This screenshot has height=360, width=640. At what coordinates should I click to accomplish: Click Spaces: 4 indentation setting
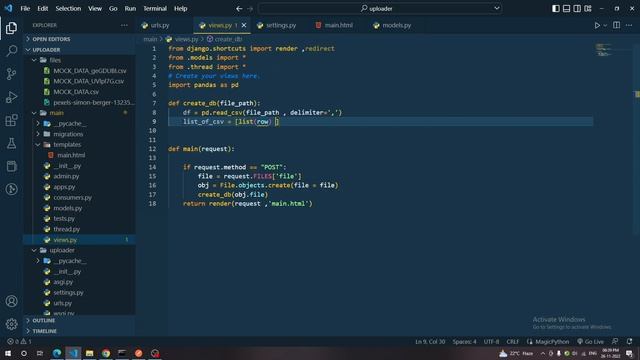coord(464,342)
